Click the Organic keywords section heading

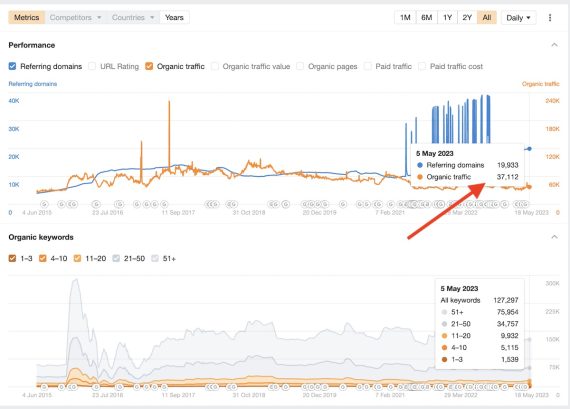(41, 237)
